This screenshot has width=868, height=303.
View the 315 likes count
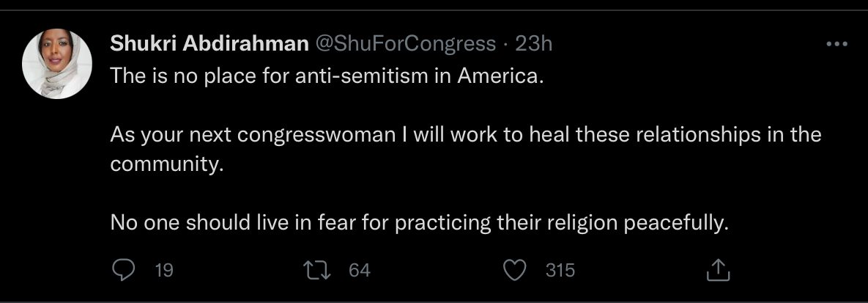[x=560, y=270]
